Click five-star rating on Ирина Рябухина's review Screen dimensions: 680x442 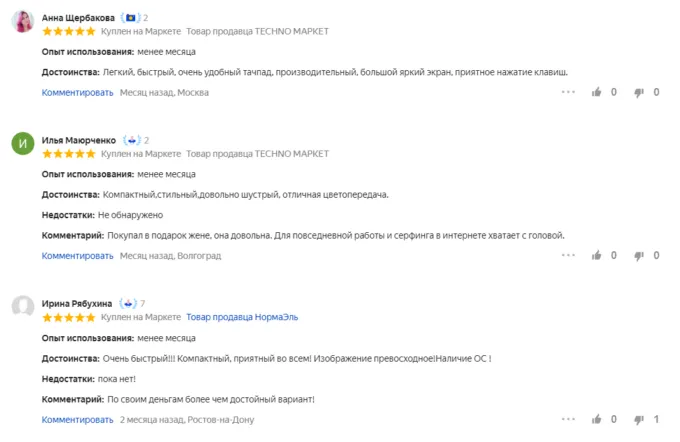pyautogui.click(x=69, y=317)
